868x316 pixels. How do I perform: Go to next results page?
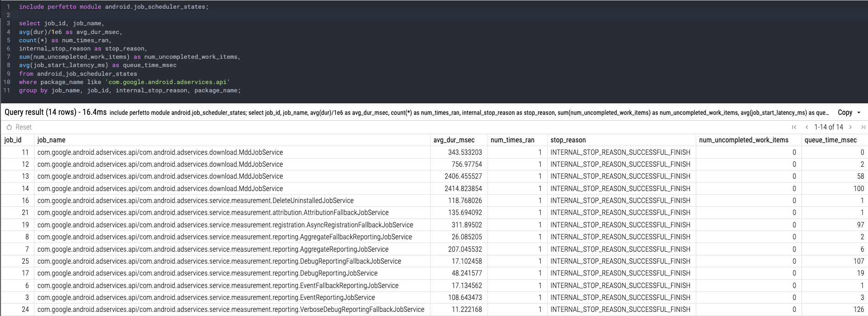[x=850, y=127]
